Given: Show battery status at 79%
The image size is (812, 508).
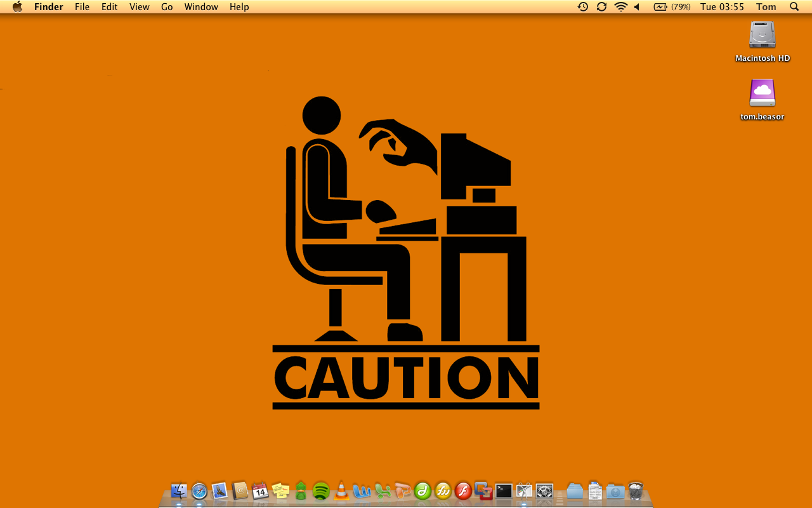Looking at the screenshot, I should pos(672,7).
